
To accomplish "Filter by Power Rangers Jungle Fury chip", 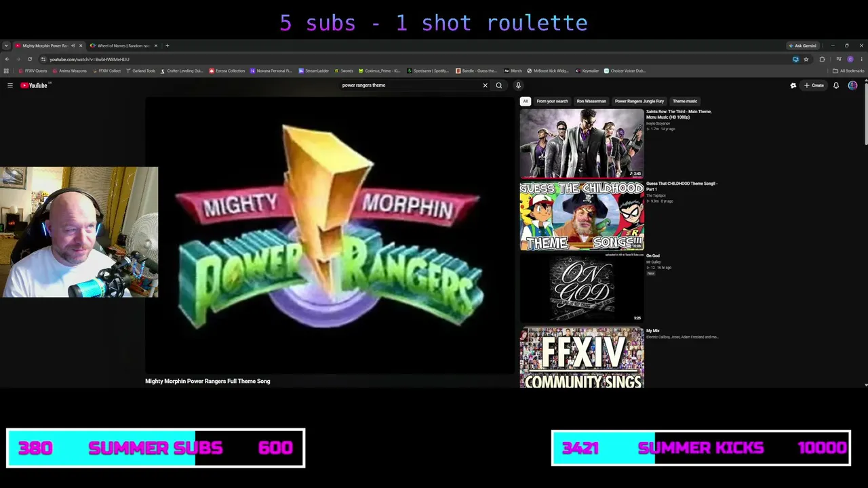I will pyautogui.click(x=639, y=101).
